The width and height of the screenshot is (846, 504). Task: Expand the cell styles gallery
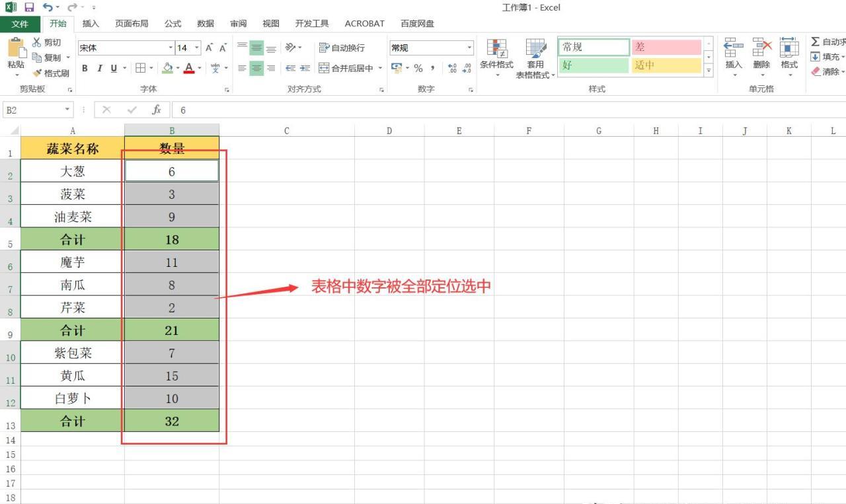coord(709,70)
